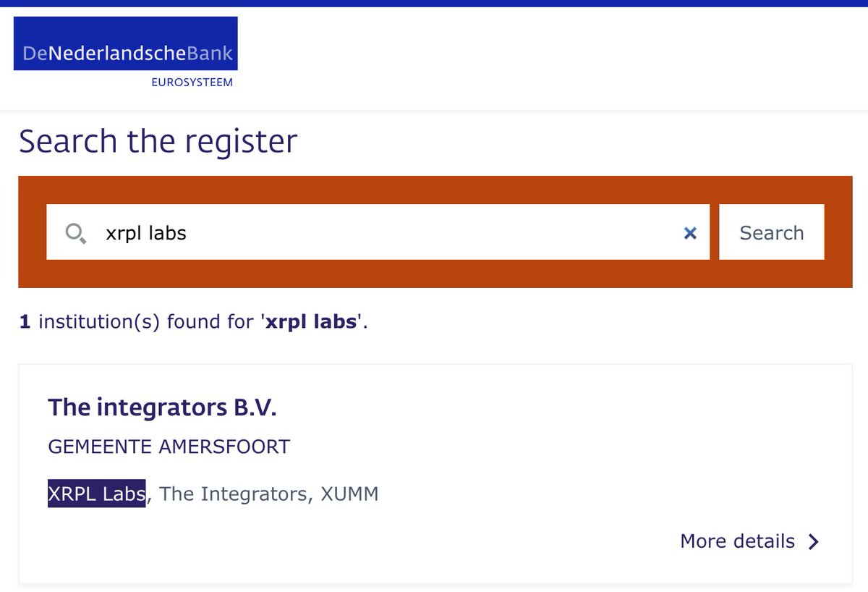The height and width of the screenshot is (592, 868).
Task: Open More details link
Action: pyautogui.click(x=737, y=541)
